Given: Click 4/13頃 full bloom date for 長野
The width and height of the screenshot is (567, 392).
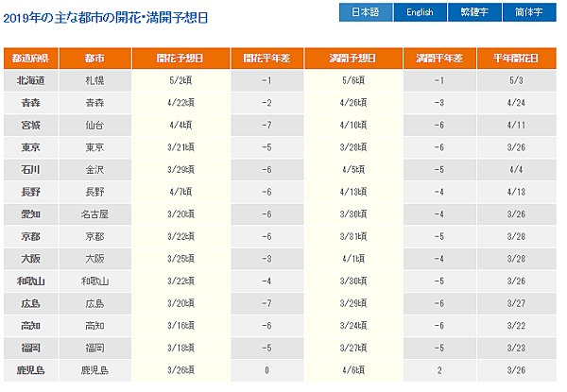Looking at the screenshot, I should click(353, 192).
